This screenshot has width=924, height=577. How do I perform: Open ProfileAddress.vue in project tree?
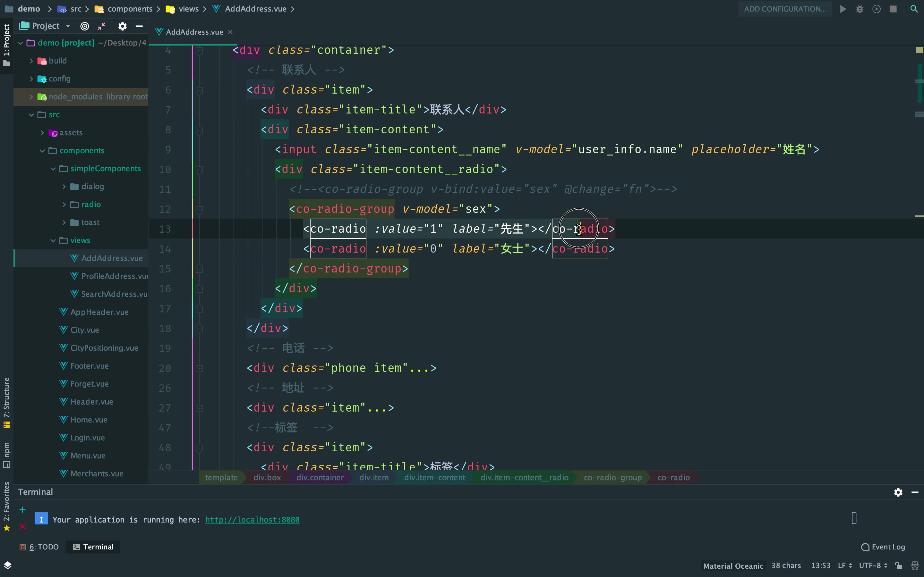coord(114,276)
